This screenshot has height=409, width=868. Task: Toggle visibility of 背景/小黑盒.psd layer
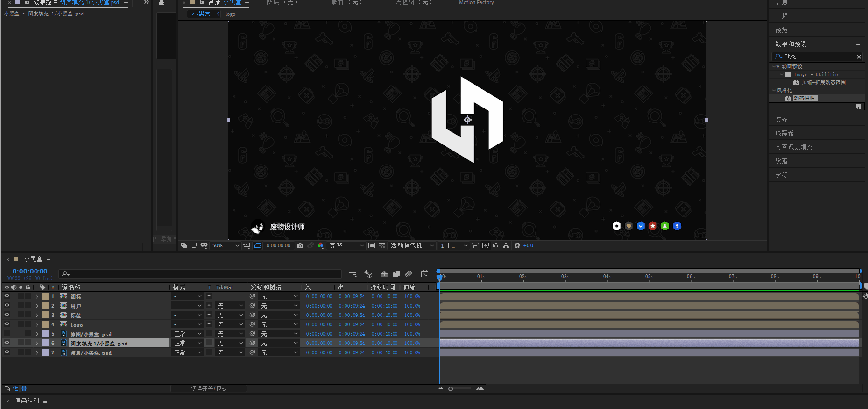click(x=7, y=352)
